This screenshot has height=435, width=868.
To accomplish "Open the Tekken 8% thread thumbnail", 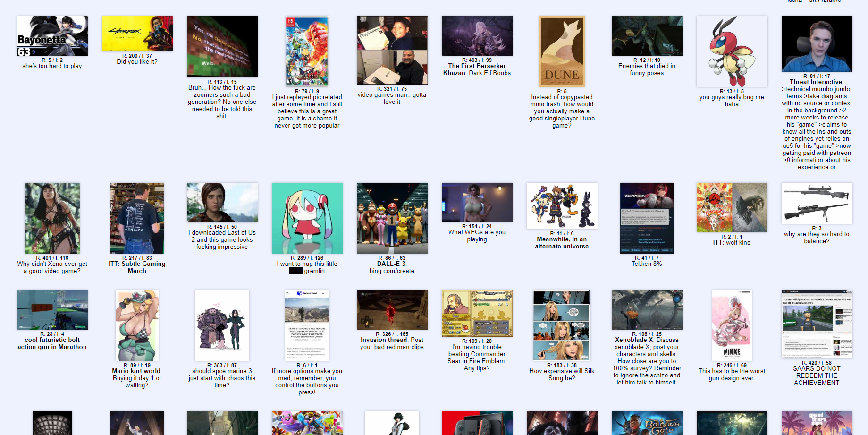I will tap(647, 218).
